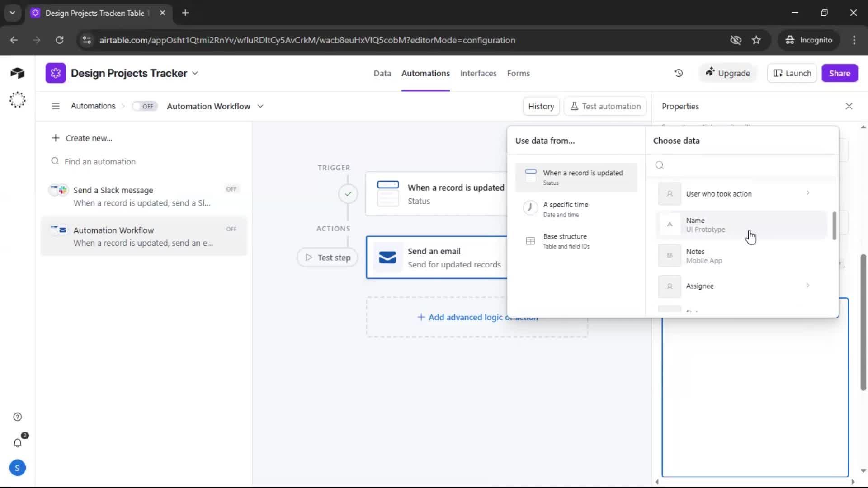The image size is (868, 488).
Task: Toggle the automation OFF switch
Action: 145,106
